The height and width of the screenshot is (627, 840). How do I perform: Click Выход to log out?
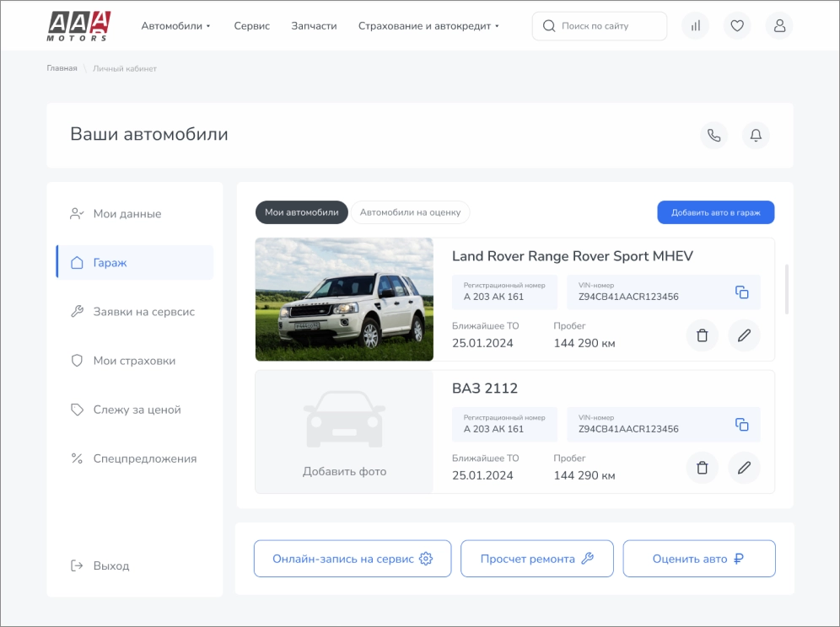tap(100, 565)
